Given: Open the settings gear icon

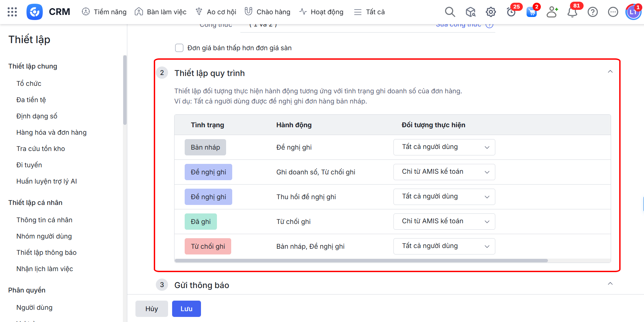Looking at the screenshot, I should click(x=491, y=12).
